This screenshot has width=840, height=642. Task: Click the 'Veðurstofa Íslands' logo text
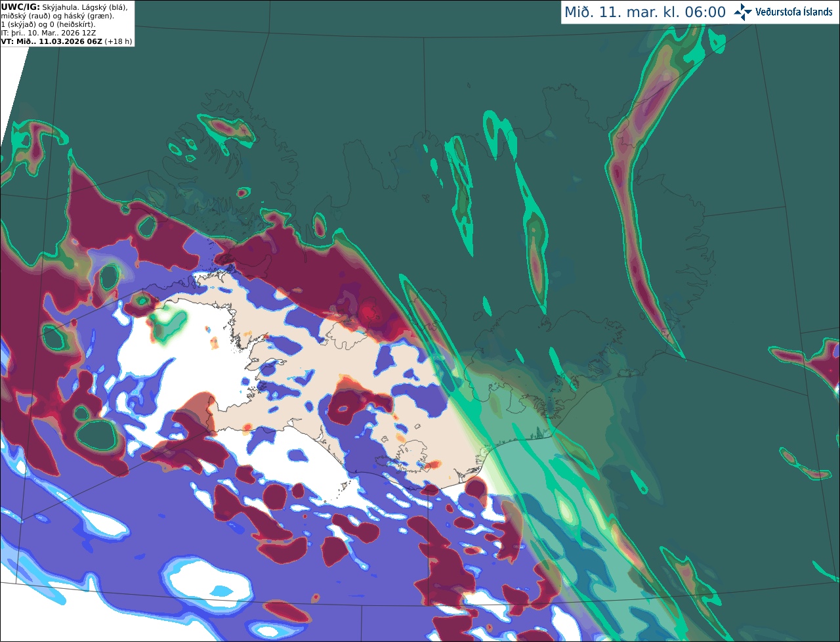794,12
